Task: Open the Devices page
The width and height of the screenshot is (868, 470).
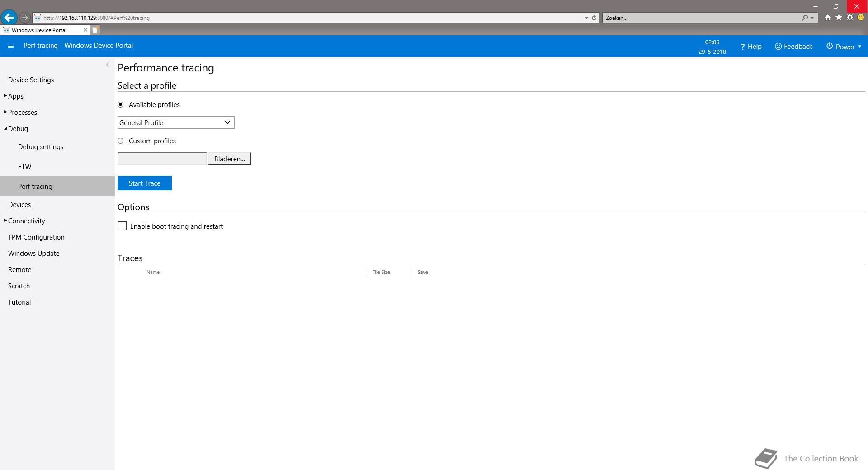Action: pyautogui.click(x=19, y=204)
